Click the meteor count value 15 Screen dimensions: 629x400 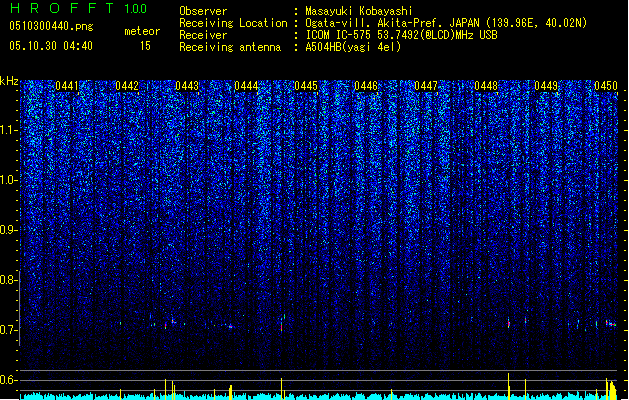pos(145,46)
